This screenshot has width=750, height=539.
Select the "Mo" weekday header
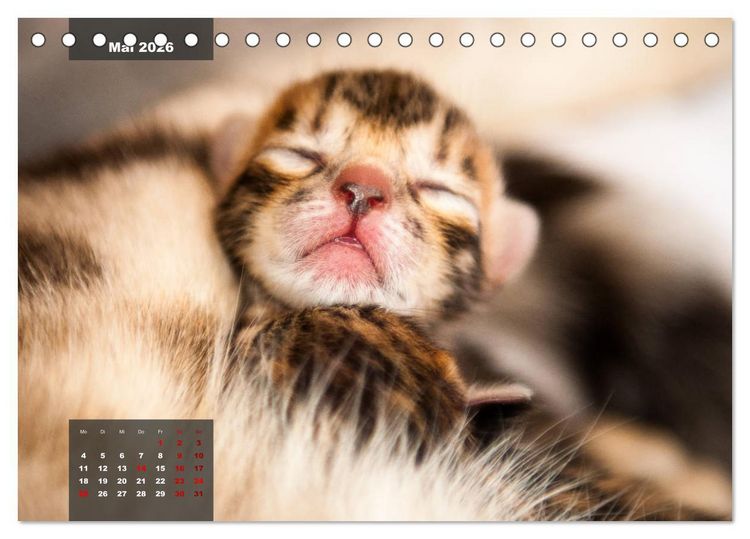point(84,432)
